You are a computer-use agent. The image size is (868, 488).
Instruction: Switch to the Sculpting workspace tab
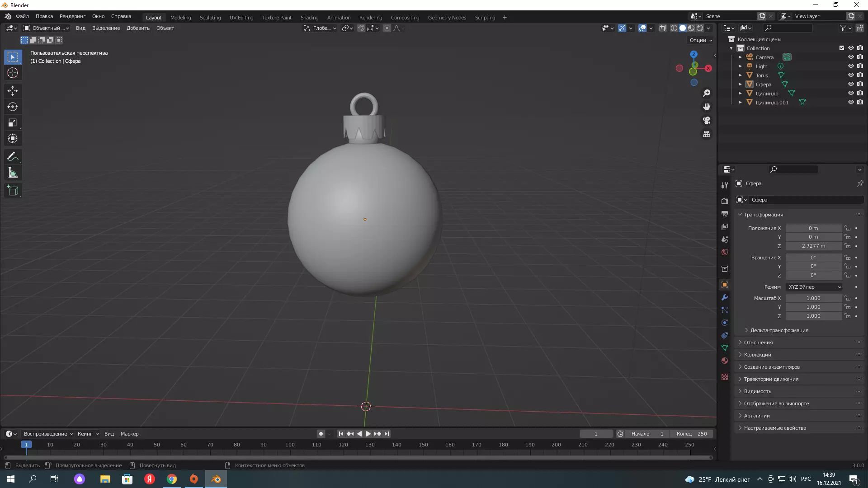click(x=210, y=18)
